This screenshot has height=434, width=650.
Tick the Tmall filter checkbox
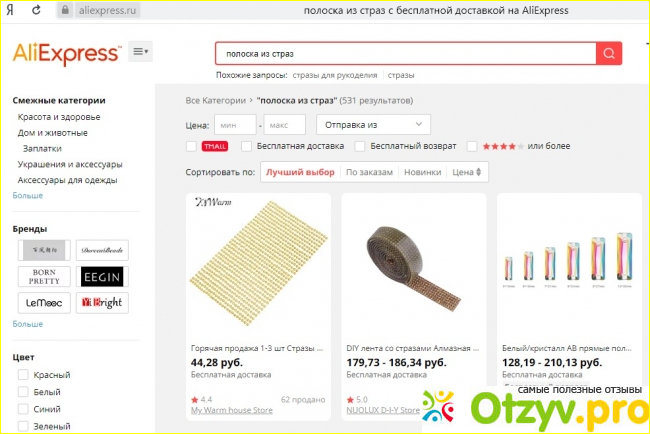click(x=191, y=146)
